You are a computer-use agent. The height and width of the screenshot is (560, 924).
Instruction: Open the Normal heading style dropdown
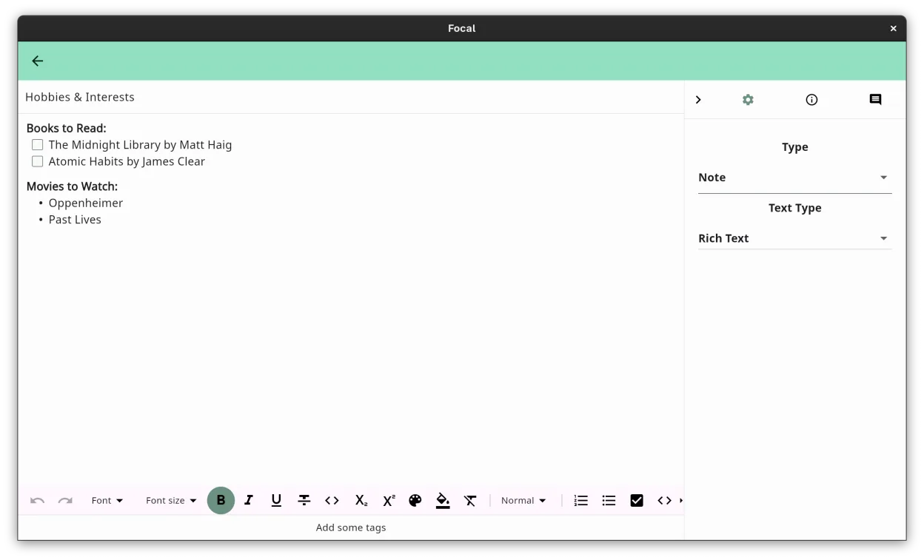pyautogui.click(x=523, y=501)
